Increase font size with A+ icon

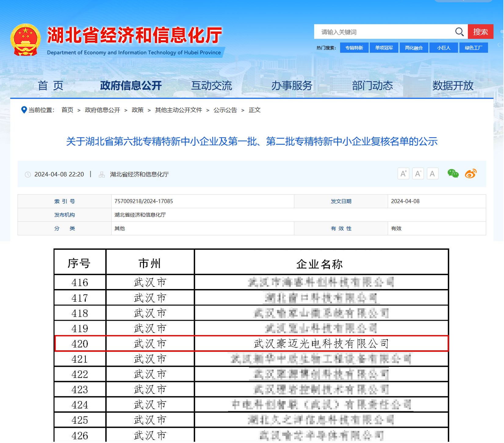(x=404, y=174)
